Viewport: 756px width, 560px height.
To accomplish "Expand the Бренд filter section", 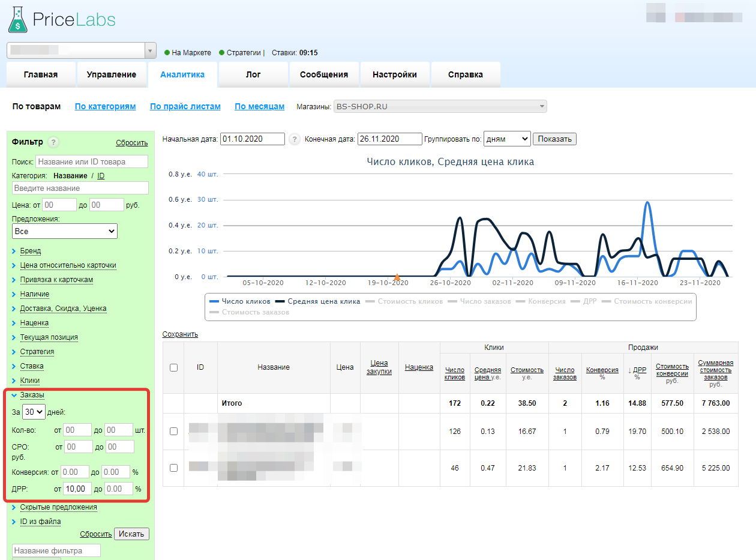I will tap(31, 251).
